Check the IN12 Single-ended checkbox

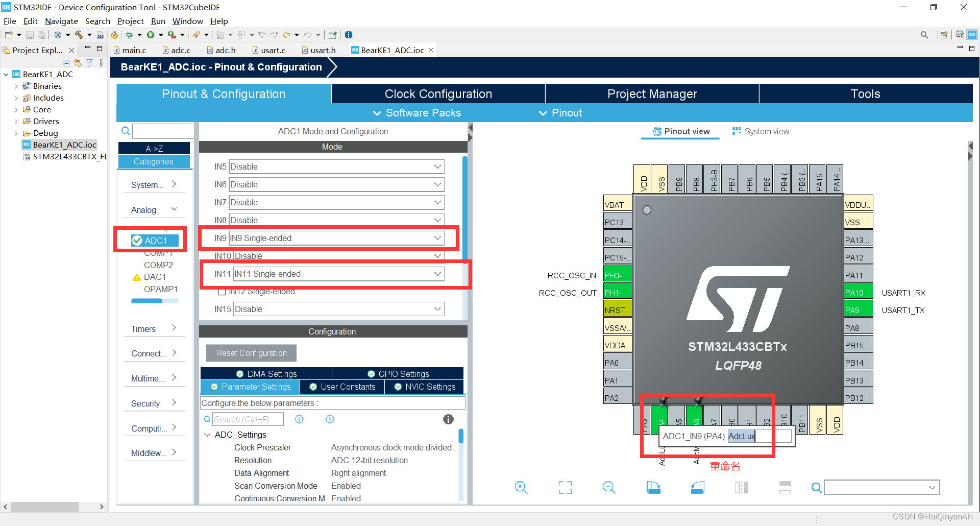coord(223,291)
